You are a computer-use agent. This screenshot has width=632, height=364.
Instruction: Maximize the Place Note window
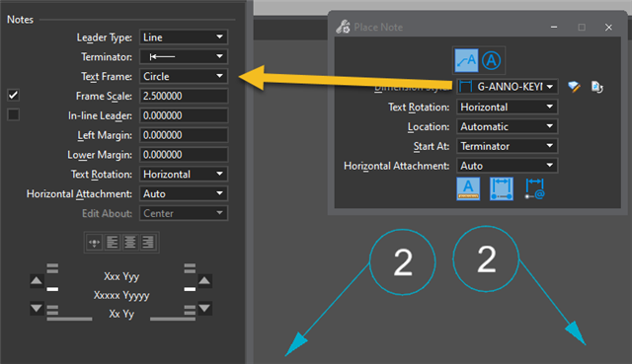point(582,27)
